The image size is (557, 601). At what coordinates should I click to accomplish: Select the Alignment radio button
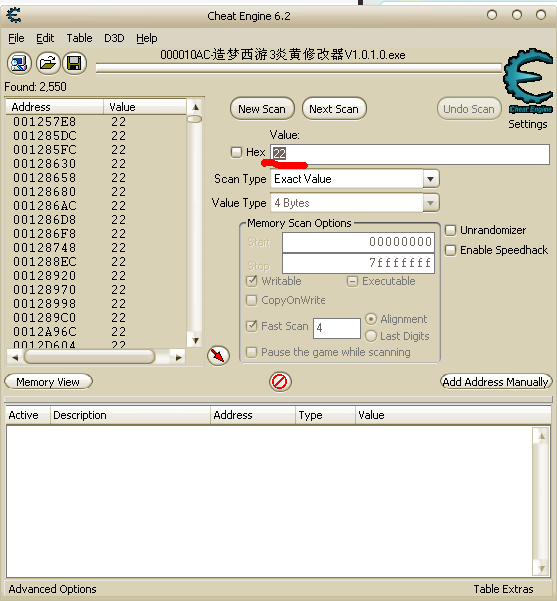(371, 319)
